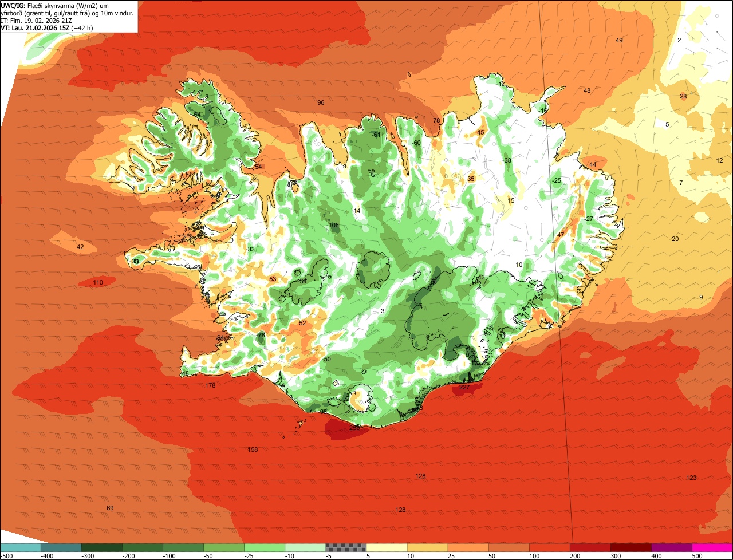The height and width of the screenshot is (560, 733).
Task: Click the legend swatch between -400 and -300
Action: 61,547
